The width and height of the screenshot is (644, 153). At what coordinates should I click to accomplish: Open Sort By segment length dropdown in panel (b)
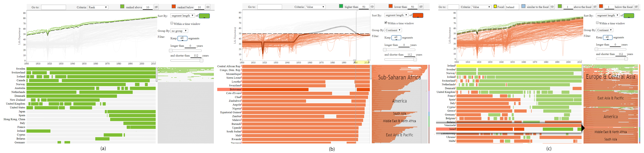pyautogui.click(x=396, y=15)
